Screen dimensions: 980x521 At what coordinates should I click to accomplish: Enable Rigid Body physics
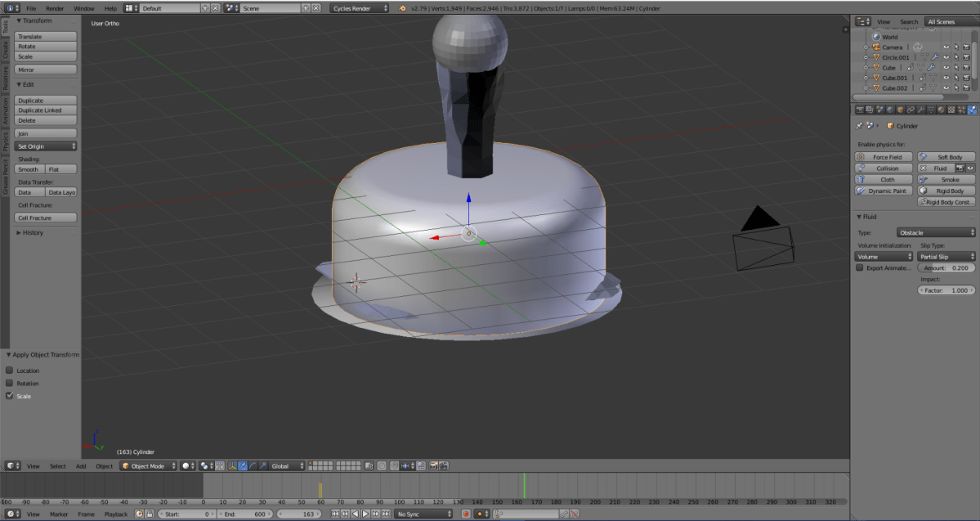click(x=946, y=191)
